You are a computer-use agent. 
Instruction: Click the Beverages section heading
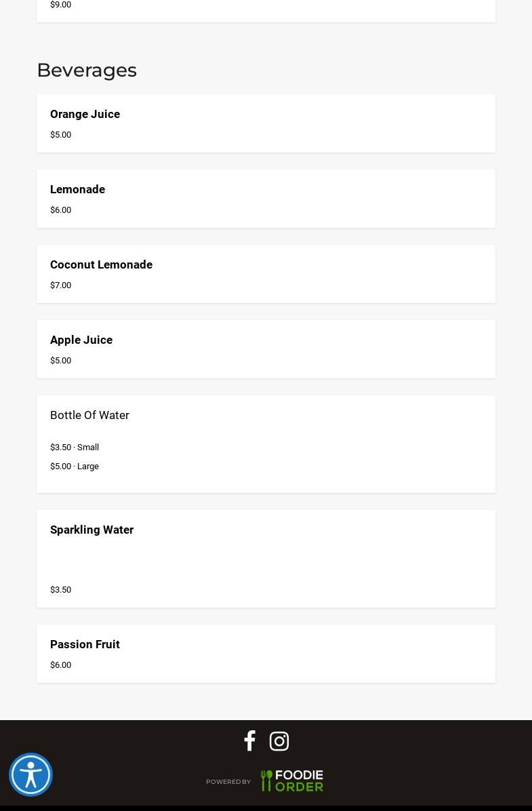[87, 70]
